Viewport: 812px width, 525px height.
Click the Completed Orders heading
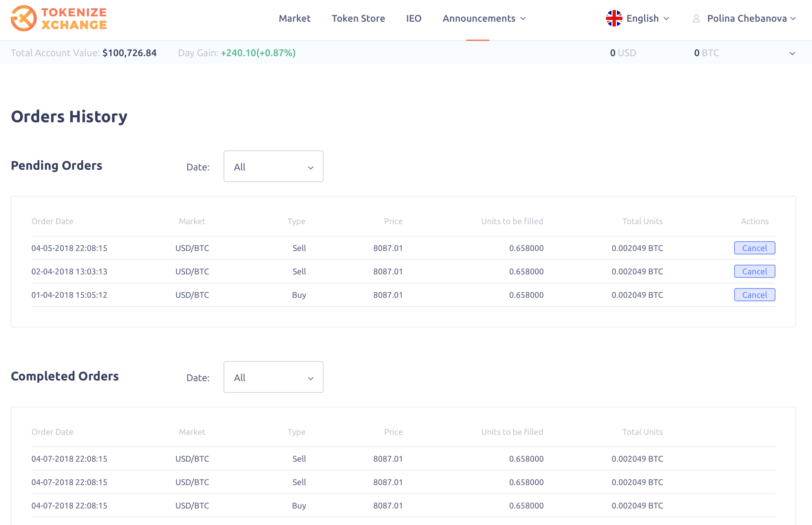(x=65, y=376)
